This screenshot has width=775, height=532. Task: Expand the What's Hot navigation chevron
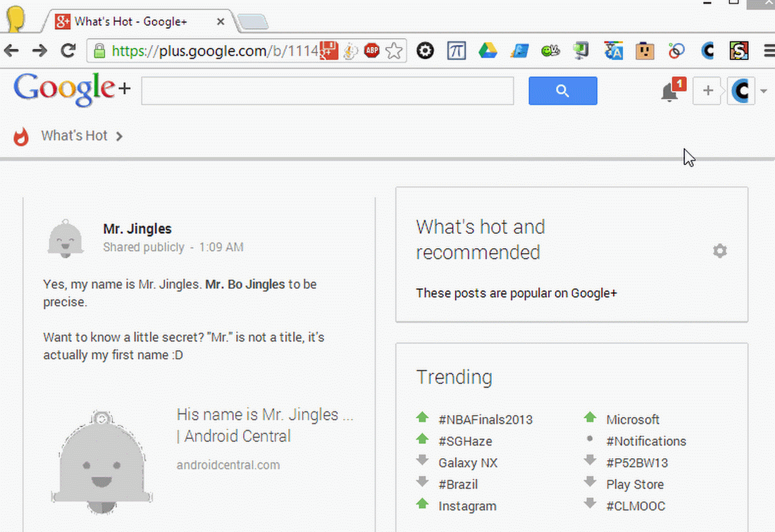point(119,136)
